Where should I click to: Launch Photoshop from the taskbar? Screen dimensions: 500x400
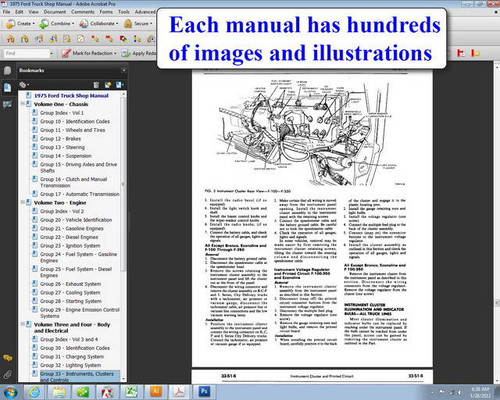(x=203, y=392)
